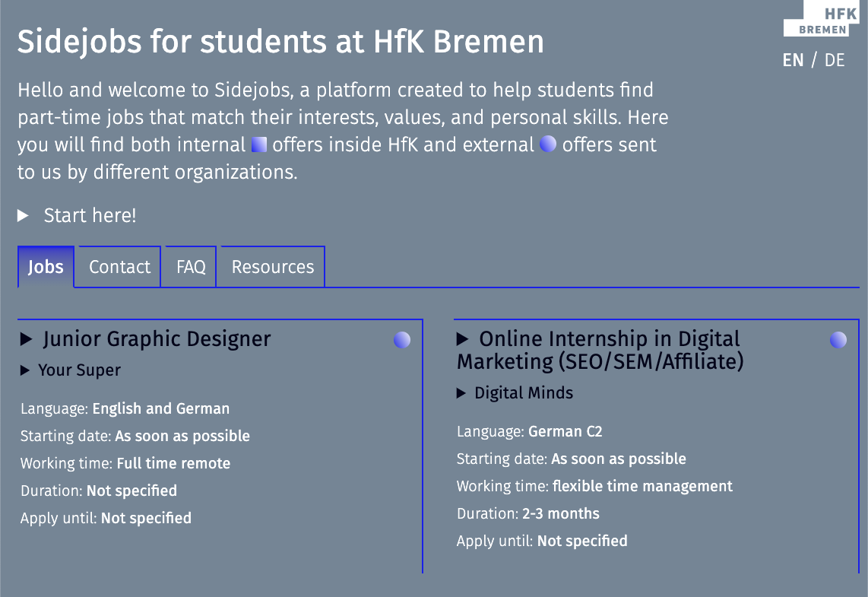Click the circle badge on Junior Graphic Designer
The height and width of the screenshot is (597, 868).
coord(402,340)
